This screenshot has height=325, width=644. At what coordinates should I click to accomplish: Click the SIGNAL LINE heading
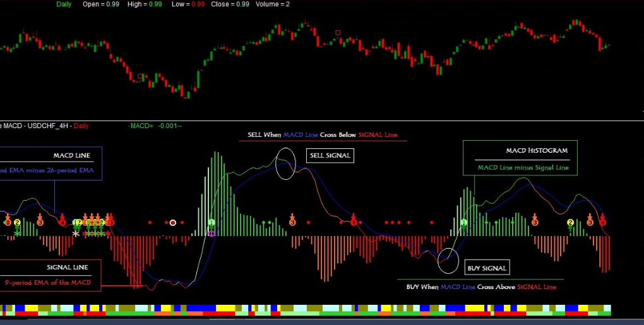tap(68, 267)
